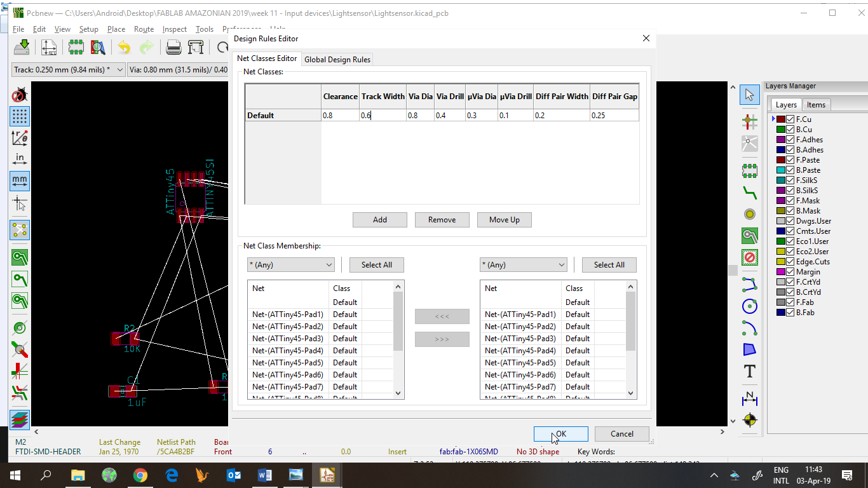868x488 pixels.
Task: Confirm the design rules with OK
Action: click(x=561, y=434)
